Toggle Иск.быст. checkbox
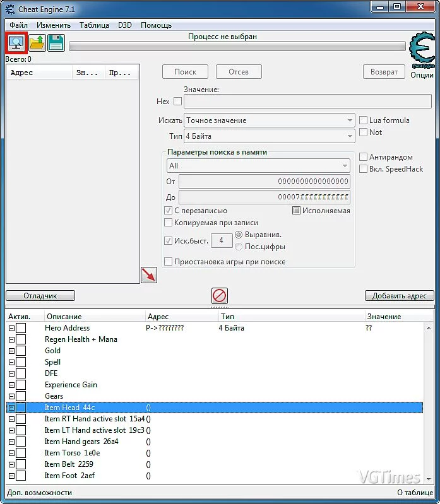The image size is (440, 504). tap(168, 240)
